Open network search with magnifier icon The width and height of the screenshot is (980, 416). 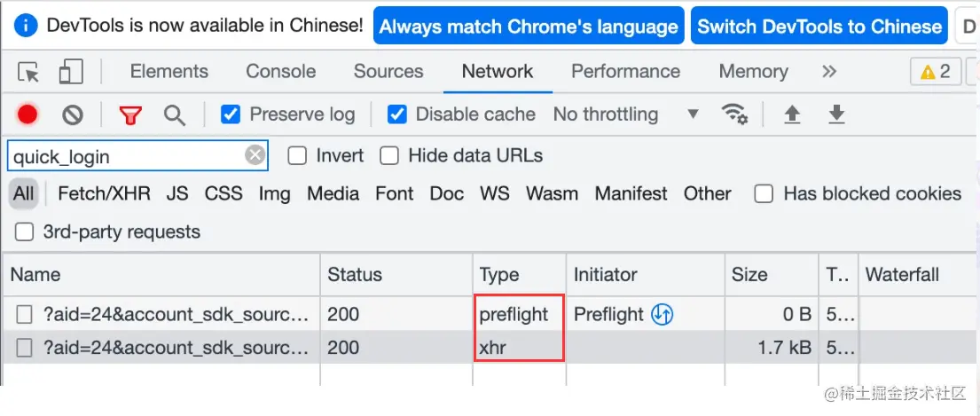[175, 114]
